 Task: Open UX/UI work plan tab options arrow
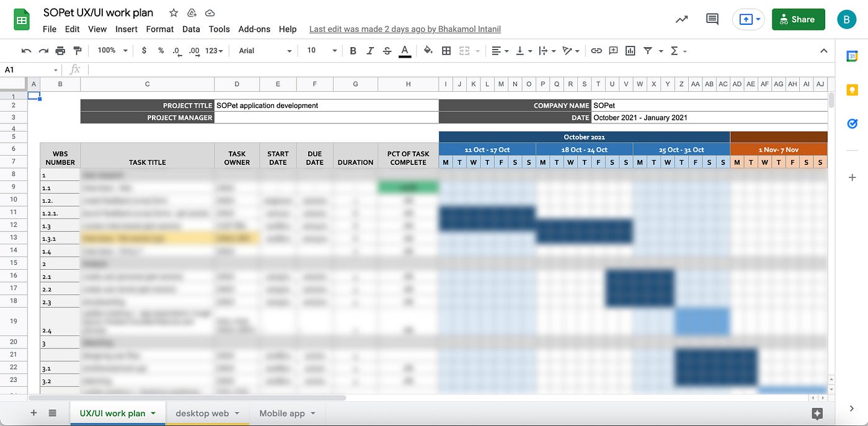pos(153,413)
